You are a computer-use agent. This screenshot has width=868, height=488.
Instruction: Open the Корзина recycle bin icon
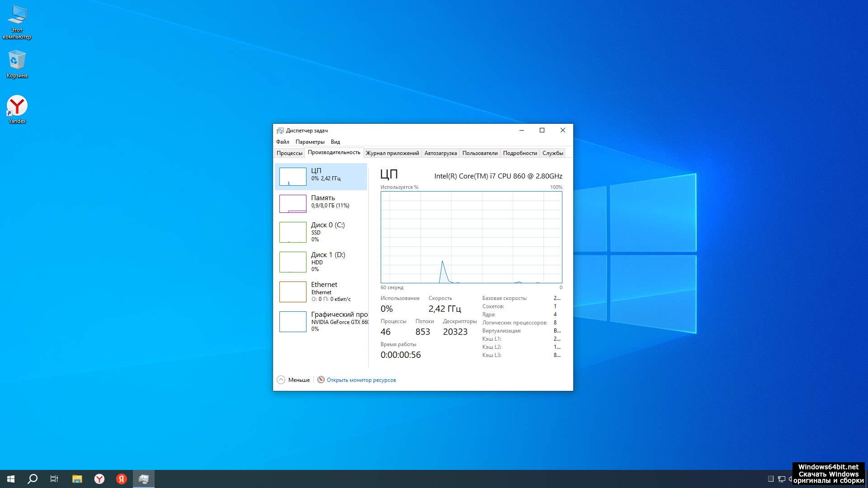point(17,64)
